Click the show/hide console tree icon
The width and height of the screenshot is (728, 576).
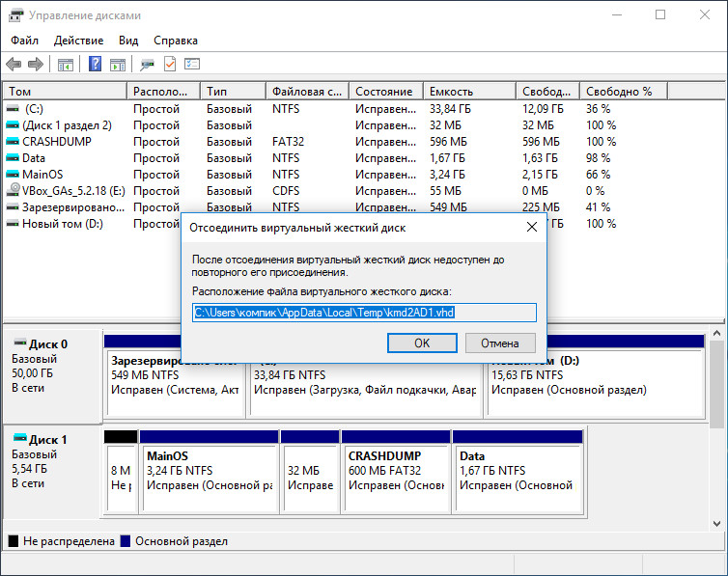(x=66, y=65)
